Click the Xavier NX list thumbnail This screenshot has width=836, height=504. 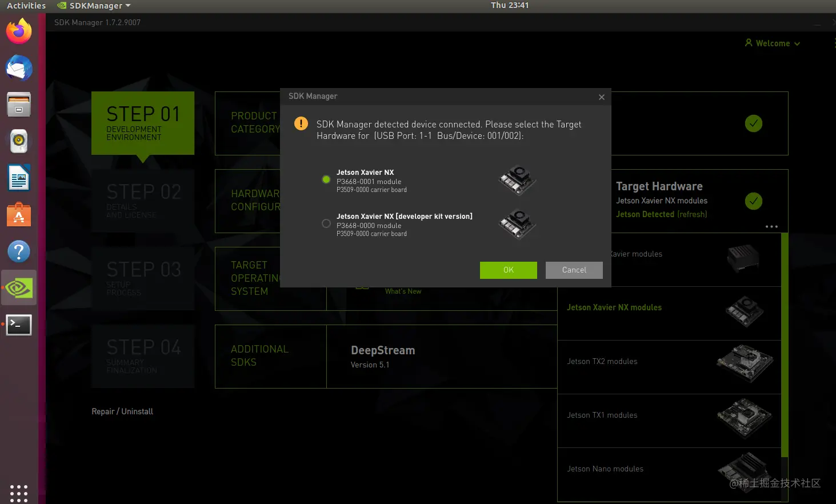coord(745,311)
